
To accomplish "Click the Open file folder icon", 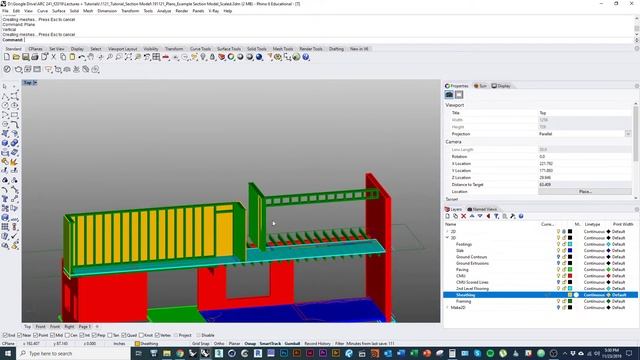I will [16, 57].
